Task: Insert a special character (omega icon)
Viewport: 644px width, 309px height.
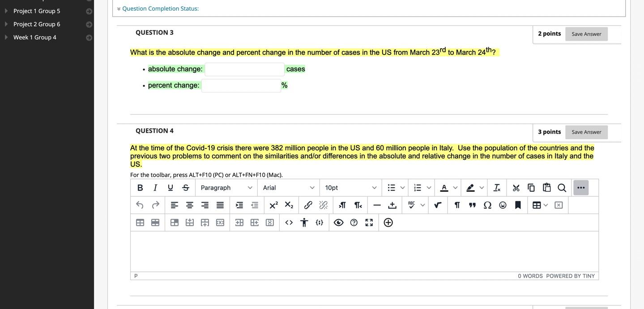Action: click(488, 205)
